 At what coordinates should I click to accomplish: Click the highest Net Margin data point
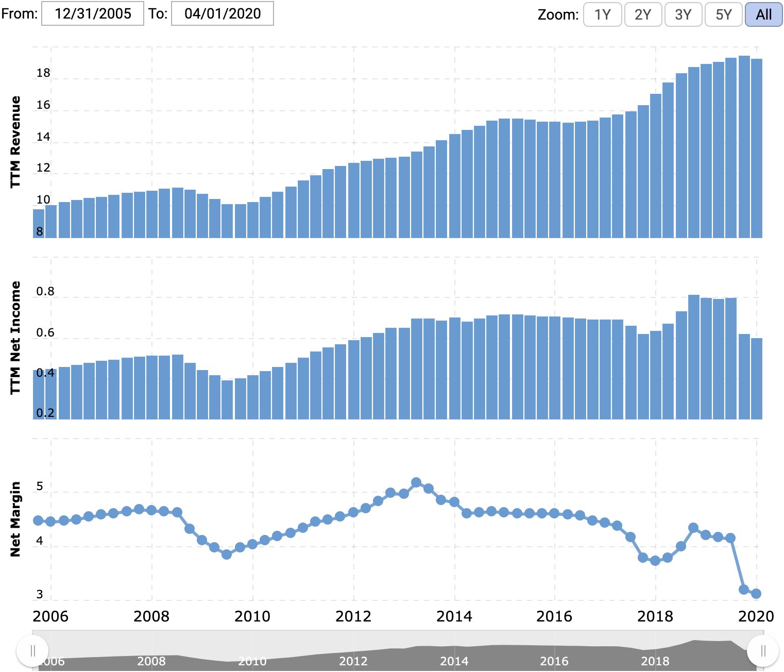click(x=416, y=483)
